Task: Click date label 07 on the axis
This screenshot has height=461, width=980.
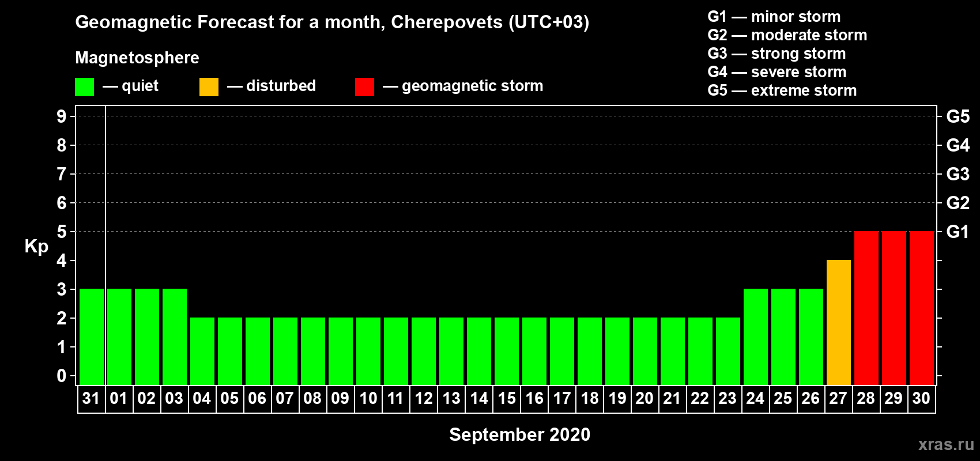Action: (x=285, y=398)
